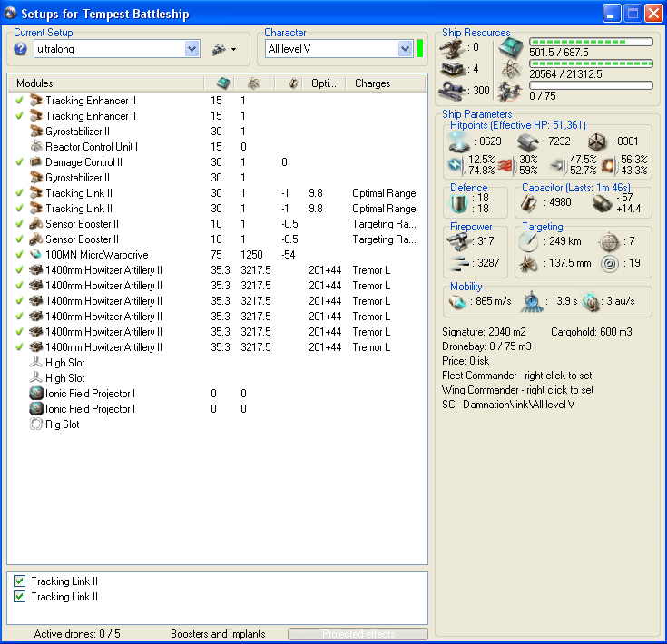Click the drone bay resource icon
This screenshot has height=644, width=667.
[510, 91]
